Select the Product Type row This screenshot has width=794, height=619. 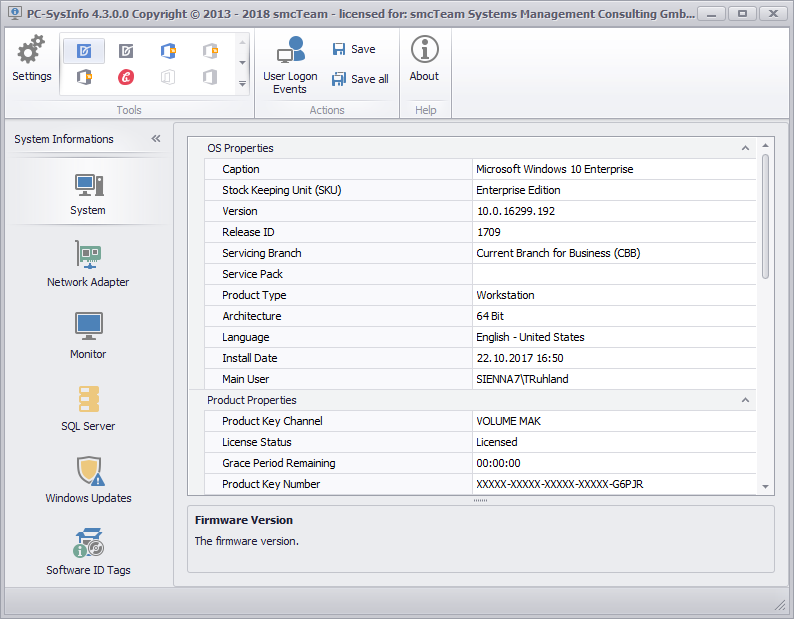(480, 295)
